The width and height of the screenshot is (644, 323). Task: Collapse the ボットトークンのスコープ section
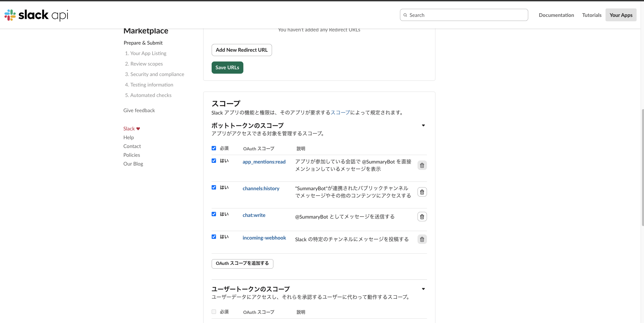pyautogui.click(x=423, y=125)
